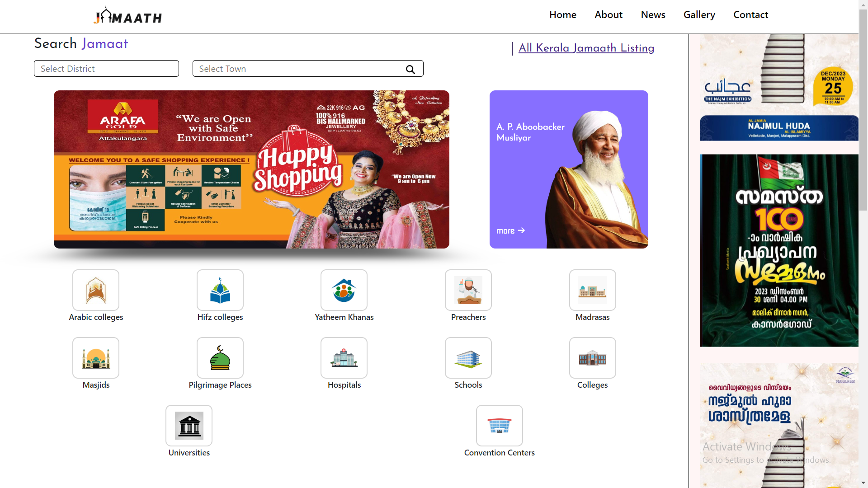The image size is (868, 488).
Task: Open the News menu item
Action: 653,15
